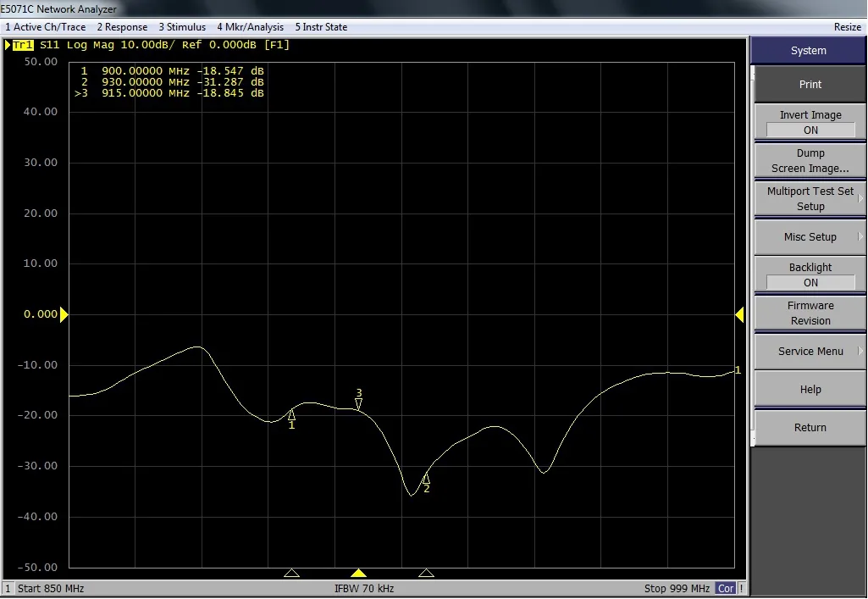868x599 pixels.
Task: Click the active marker indicator on frequency axis
Action: [359, 574]
